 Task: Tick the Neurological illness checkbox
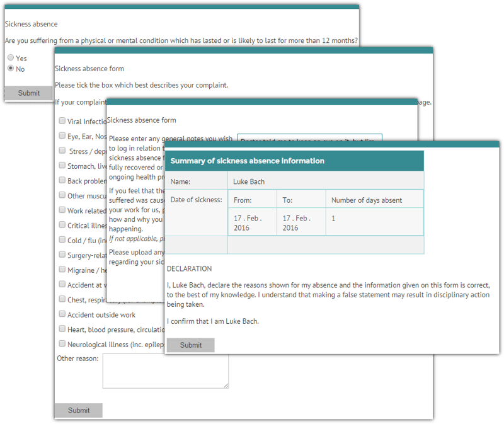(62, 343)
